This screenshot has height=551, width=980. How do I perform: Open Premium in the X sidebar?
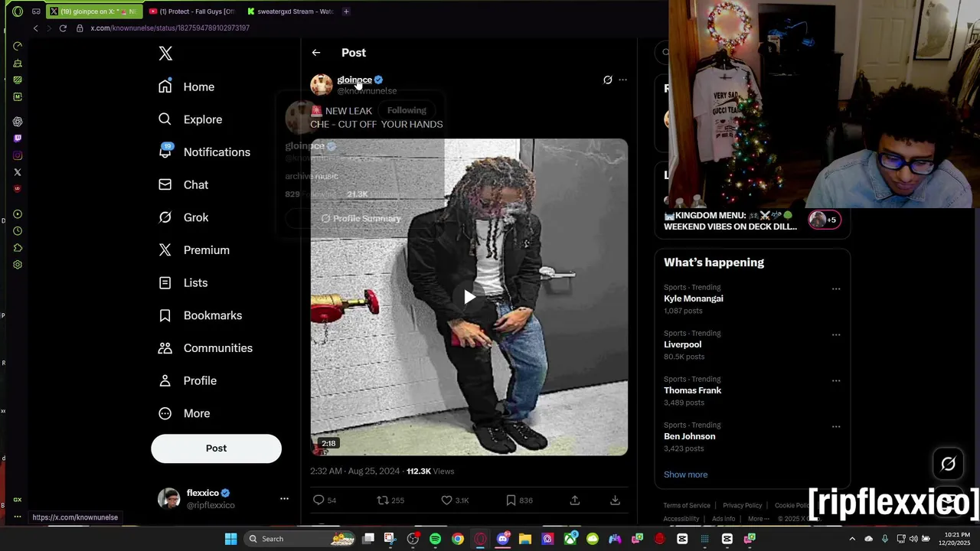tap(194, 249)
